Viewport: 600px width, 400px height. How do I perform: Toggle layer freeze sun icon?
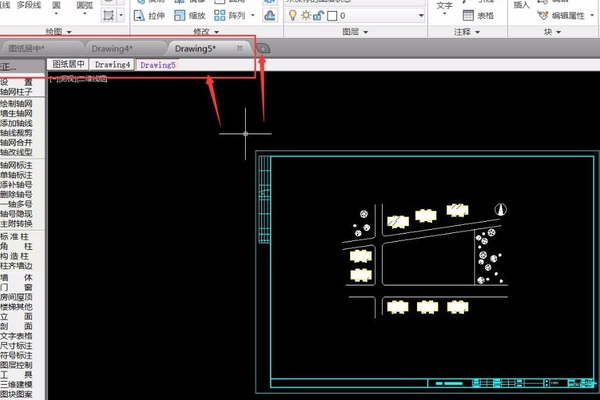pyautogui.click(x=306, y=15)
